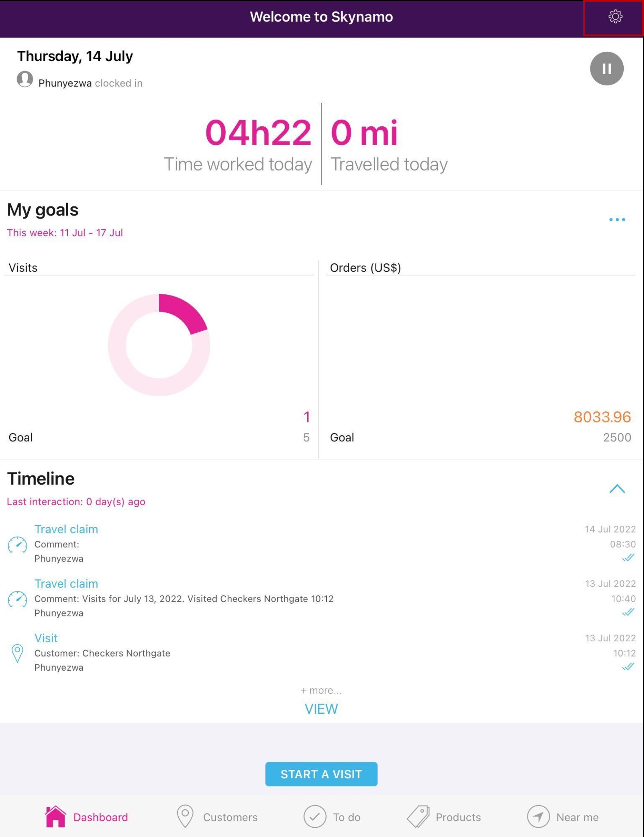644x837 pixels.
Task: Open My goals three-dot options menu
Action: [617, 220]
